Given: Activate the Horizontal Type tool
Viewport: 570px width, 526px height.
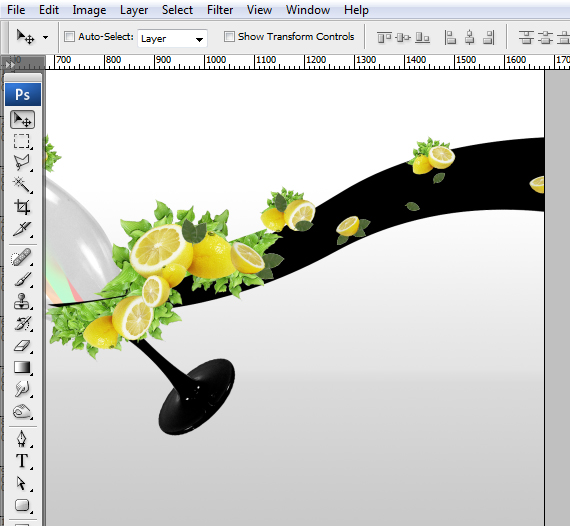Looking at the screenshot, I should pyautogui.click(x=22, y=461).
